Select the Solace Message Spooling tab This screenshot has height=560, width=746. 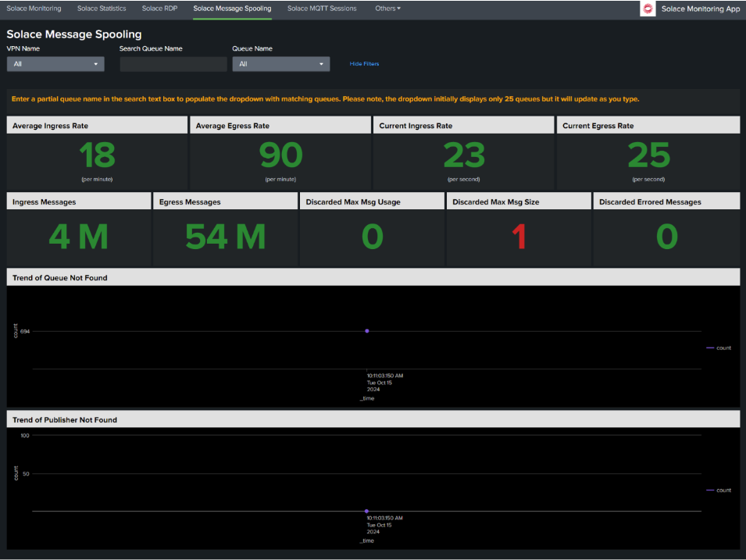(x=232, y=9)
